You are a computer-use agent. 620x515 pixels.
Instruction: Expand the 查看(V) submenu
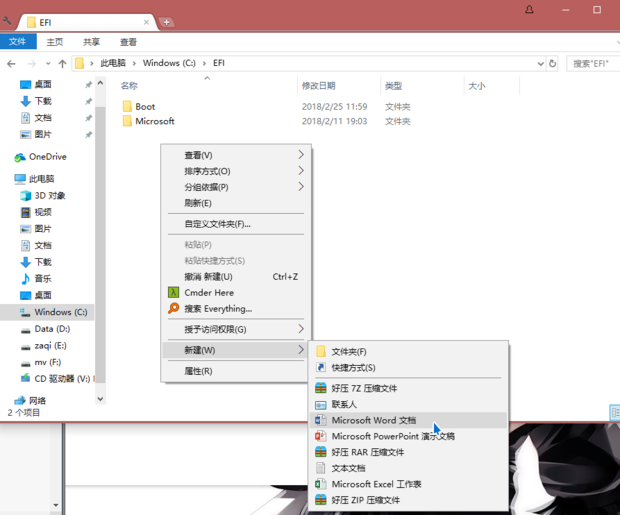236,155
